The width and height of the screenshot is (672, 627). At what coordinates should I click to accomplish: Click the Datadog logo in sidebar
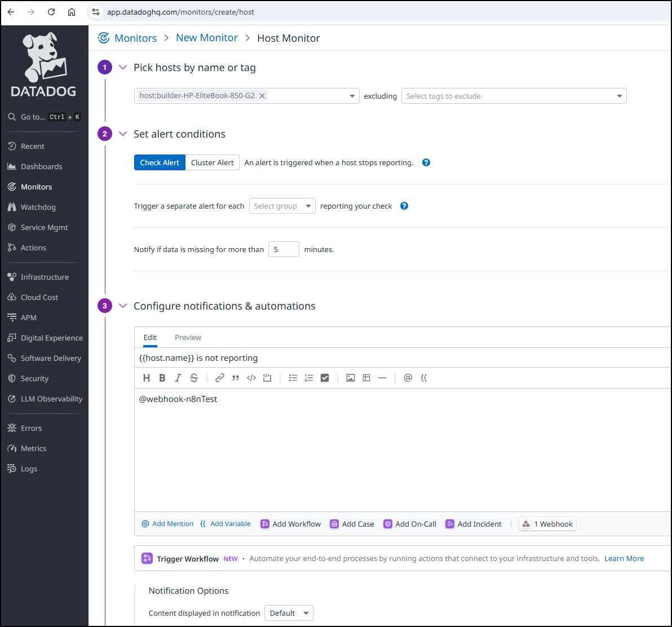44,64
